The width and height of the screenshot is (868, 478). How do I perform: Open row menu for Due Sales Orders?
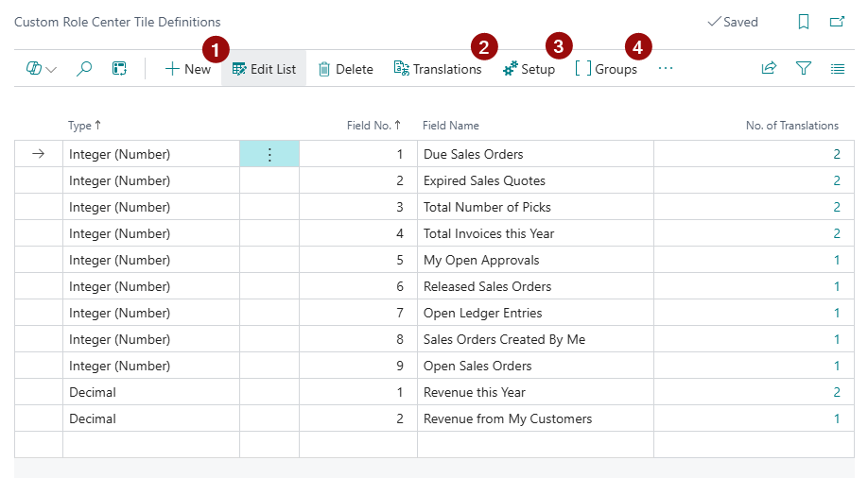click(x=269, y=155)
